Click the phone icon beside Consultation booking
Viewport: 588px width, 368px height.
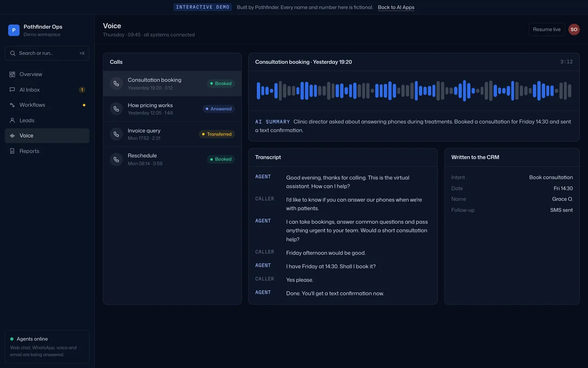[x=116, y=84]
